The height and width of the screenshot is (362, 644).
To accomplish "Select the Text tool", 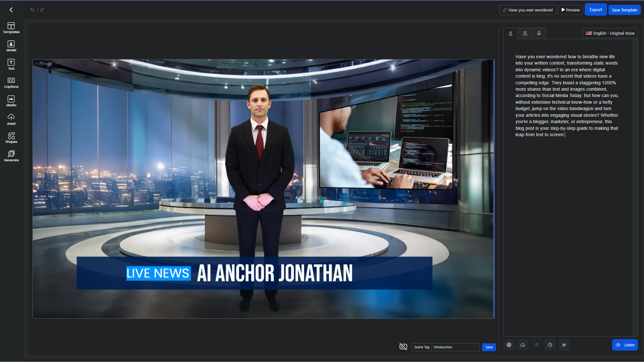I will (x=11, y=64).
